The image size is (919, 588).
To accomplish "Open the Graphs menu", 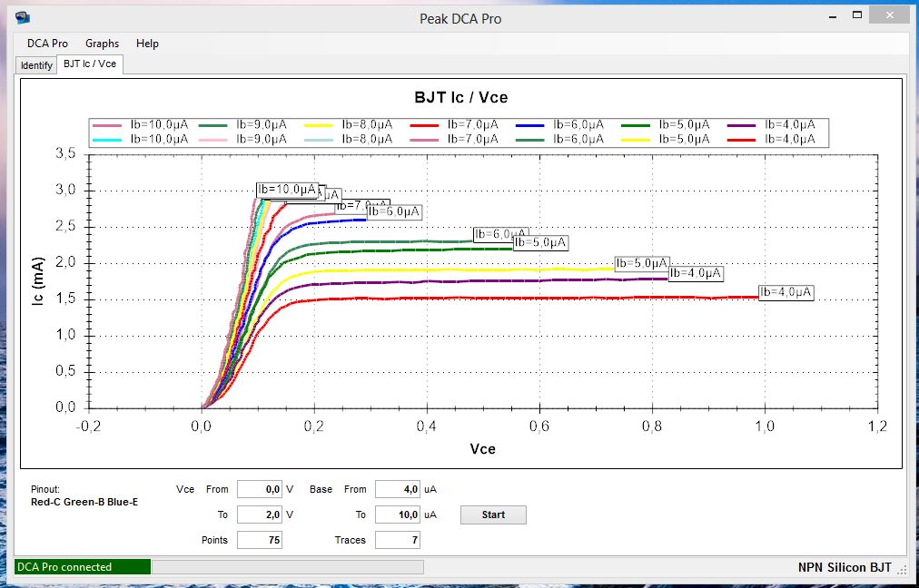I will 102,44.
